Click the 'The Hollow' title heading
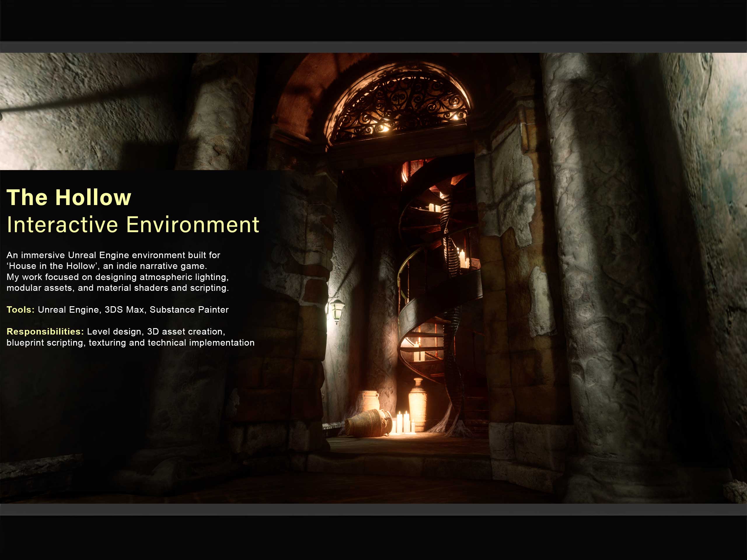Screen dimensions: 747x560 [69, 197]
